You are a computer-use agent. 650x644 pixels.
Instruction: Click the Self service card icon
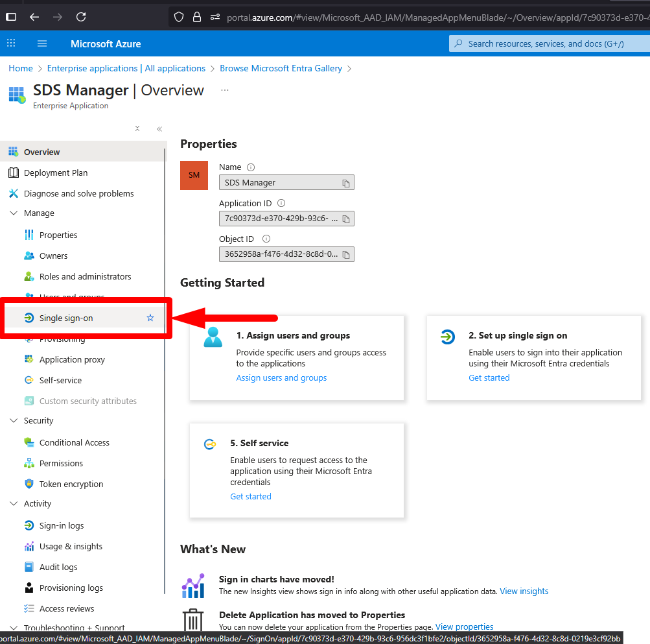click(x=210, y=444)
